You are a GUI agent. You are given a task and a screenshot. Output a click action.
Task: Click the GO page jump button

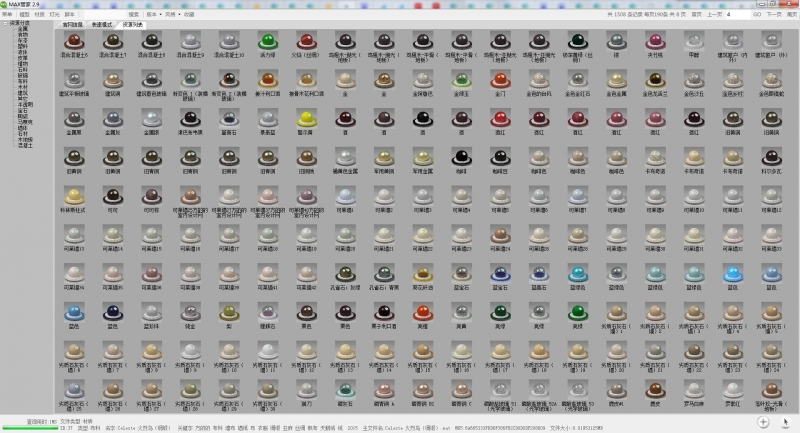click(757, 15)
